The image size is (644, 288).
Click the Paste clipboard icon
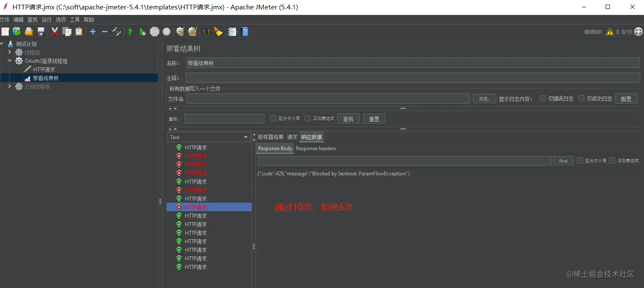click(x=79, y=32)
